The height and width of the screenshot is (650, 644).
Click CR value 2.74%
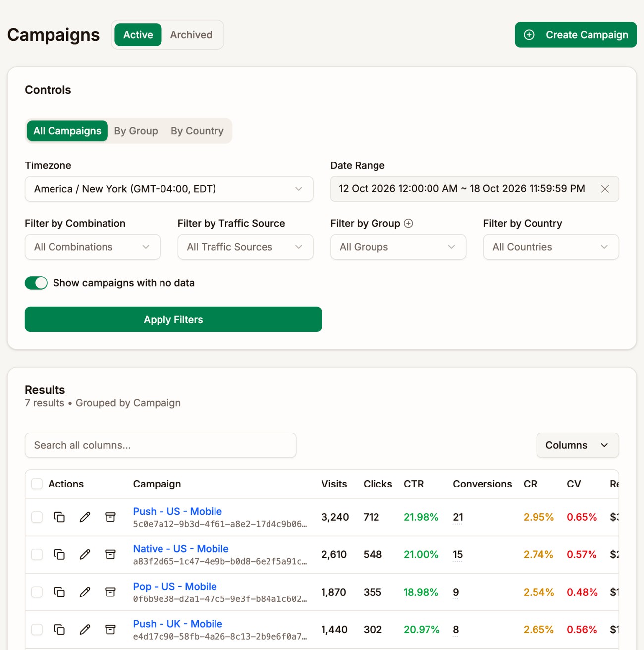pos(538,554)
